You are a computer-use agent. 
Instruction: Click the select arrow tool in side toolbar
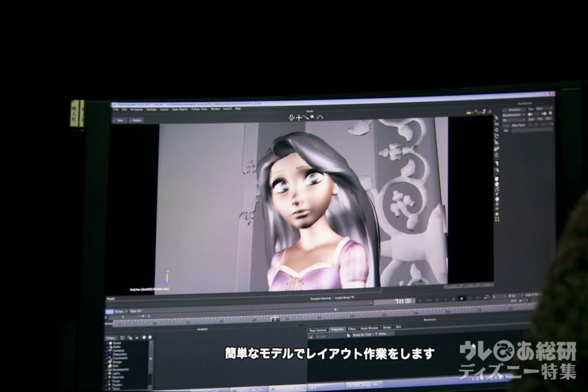496,118
